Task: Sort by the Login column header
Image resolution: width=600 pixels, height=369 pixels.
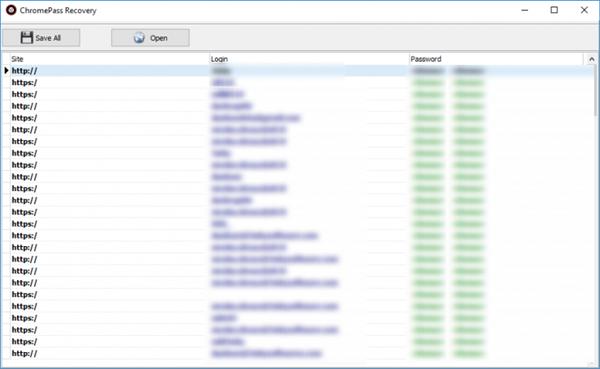Action: (309, 59)
